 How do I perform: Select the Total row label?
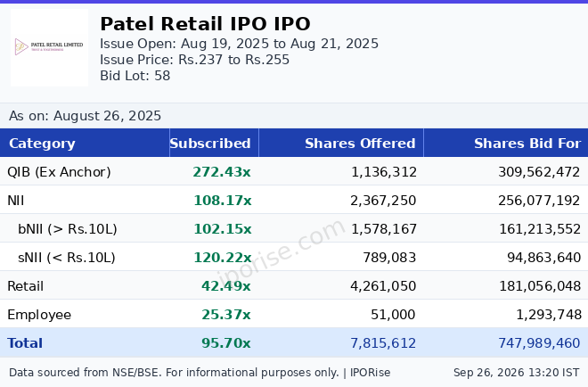click(25, 343)
